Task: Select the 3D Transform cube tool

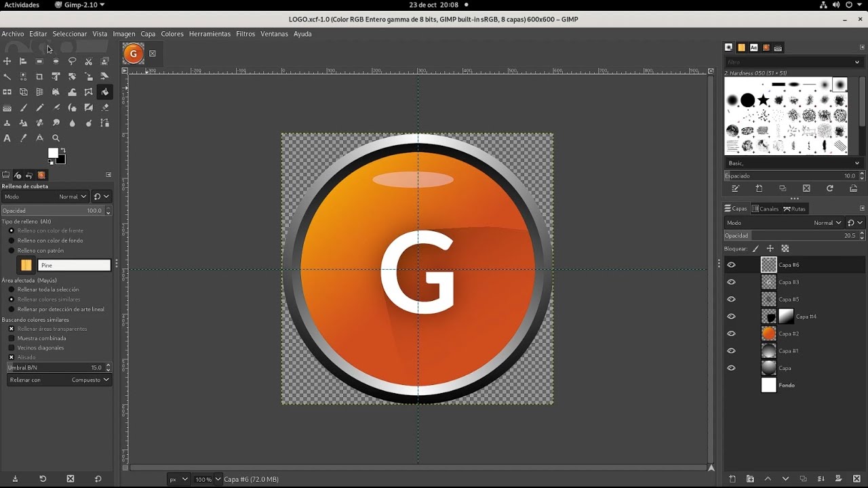Action: click(23, 92)
